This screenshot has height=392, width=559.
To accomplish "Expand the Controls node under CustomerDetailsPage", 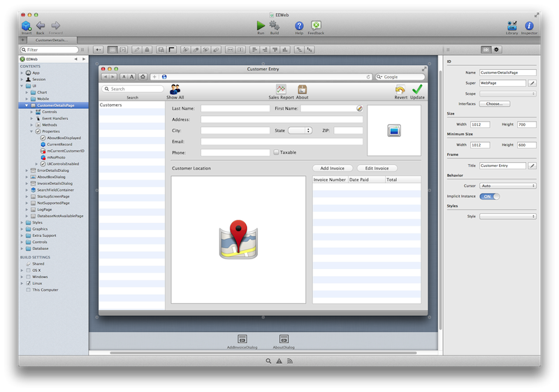I will pyautogui.click(x=31, y=112).
